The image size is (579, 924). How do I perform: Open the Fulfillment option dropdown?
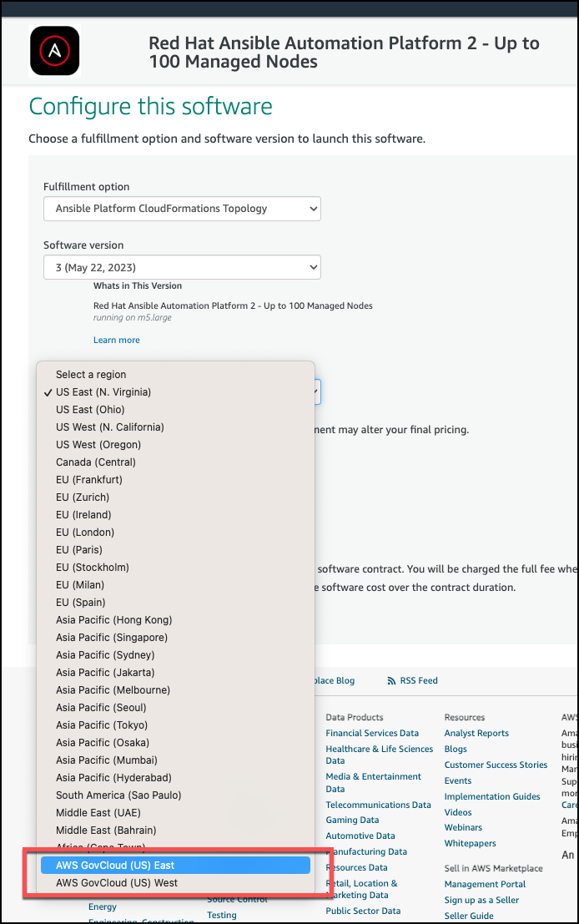click(x=182, y=209)
